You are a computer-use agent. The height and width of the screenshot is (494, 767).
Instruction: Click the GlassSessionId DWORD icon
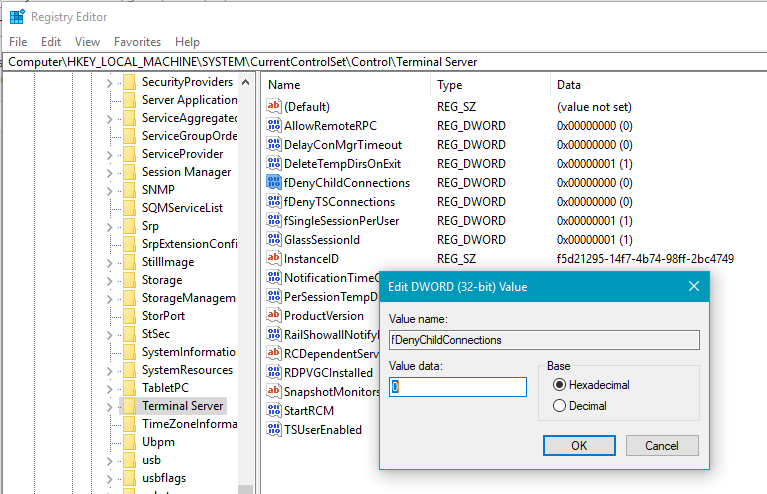coord(275,240)
